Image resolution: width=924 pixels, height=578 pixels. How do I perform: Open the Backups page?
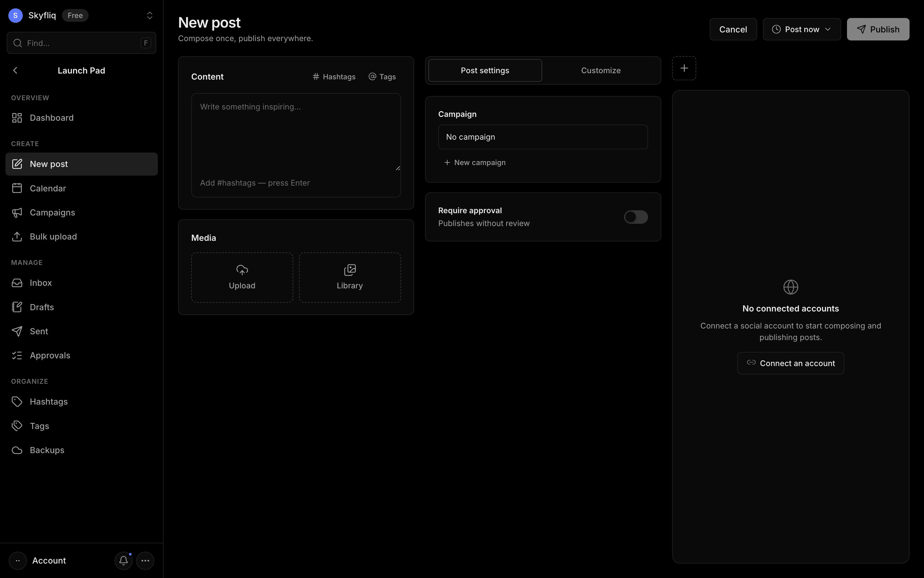click(x=81, y=450)
